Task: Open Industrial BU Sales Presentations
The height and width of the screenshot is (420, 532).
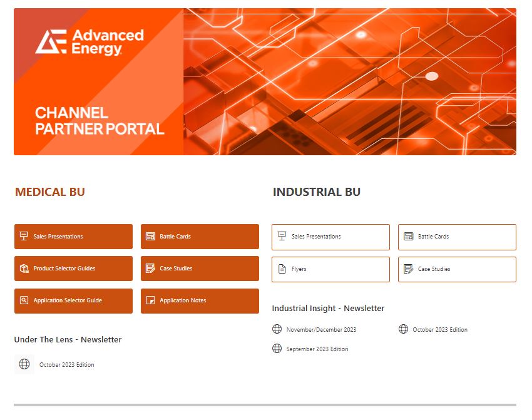Action: (x=330, y=237)
